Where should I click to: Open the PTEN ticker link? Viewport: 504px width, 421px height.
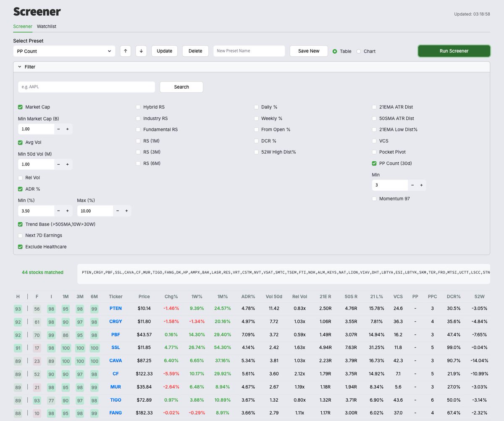click(x=115, y=308)
